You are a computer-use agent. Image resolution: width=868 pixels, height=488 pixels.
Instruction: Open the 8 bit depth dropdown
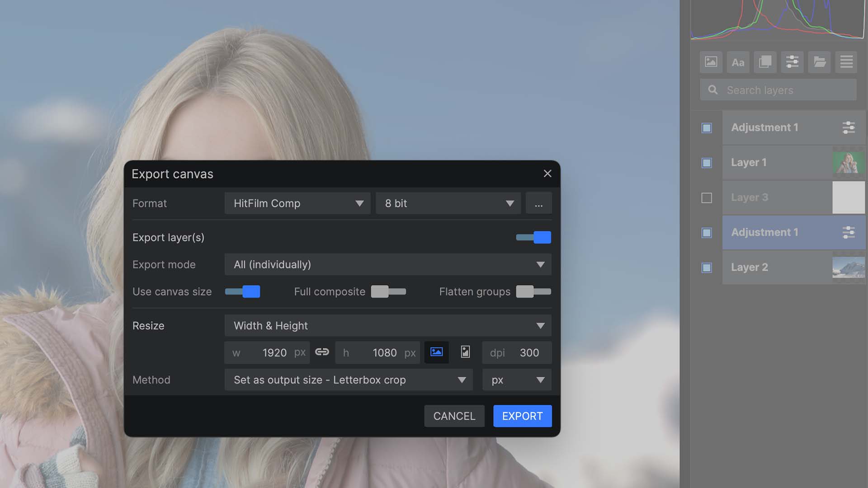tap(448, 203)
